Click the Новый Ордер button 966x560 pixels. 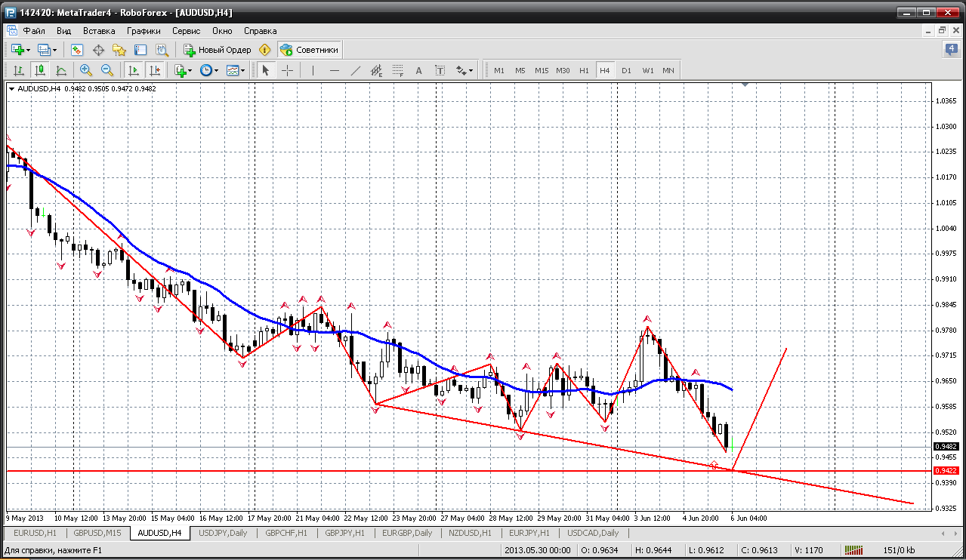click(218, 50)
